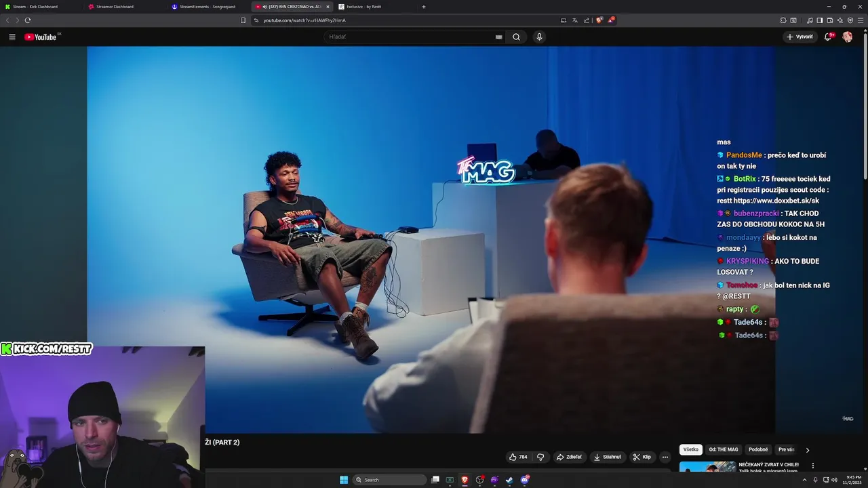Open a new browser tab with plus
Screen dimensions: 868x488
click(424, 7)
